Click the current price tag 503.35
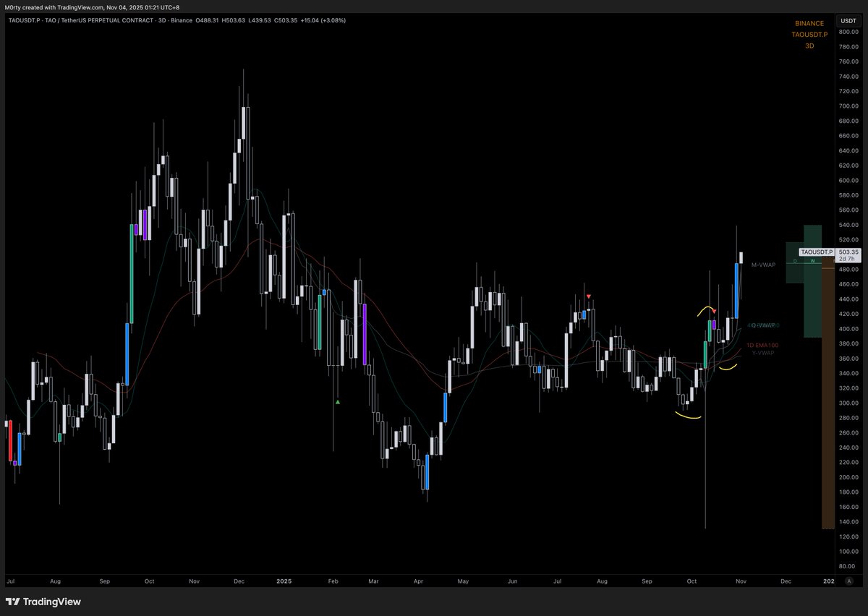 point(848,252)
